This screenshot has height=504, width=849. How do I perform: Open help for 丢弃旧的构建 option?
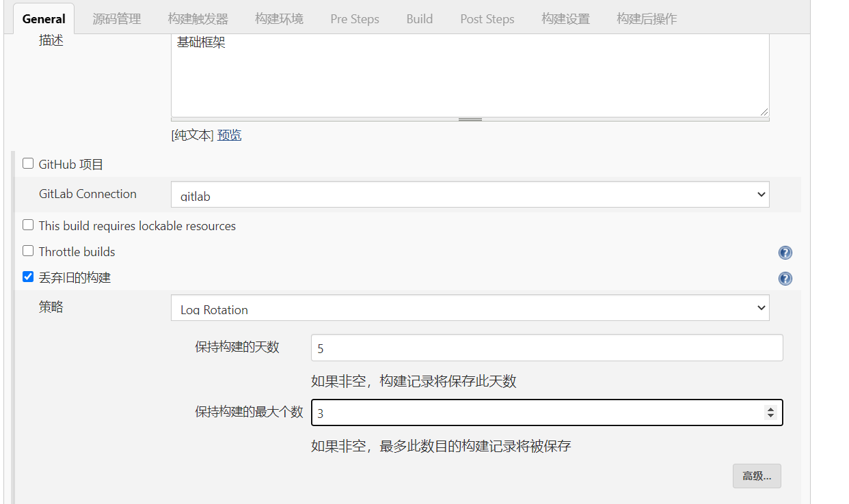pos(785,278)
